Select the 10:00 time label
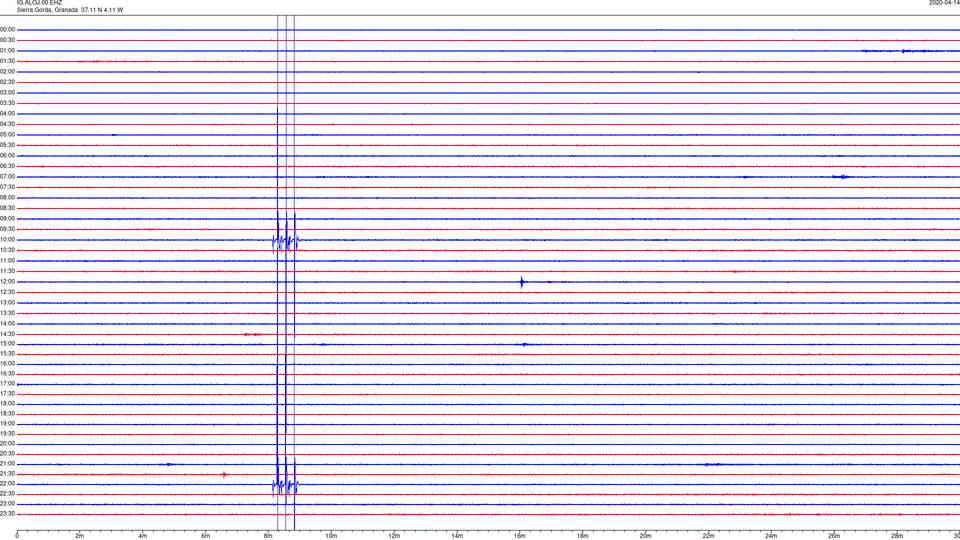 click(7, 240)
